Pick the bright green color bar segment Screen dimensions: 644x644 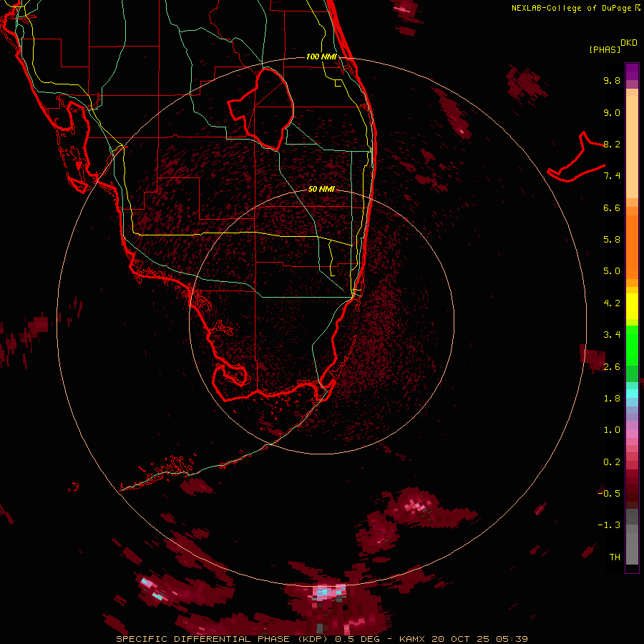point(632,345)
